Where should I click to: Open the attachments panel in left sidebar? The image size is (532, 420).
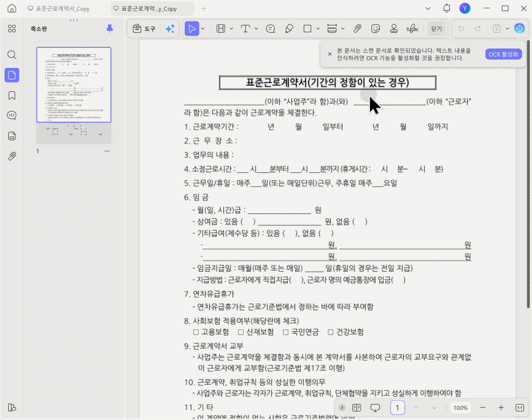click(12, 156)
